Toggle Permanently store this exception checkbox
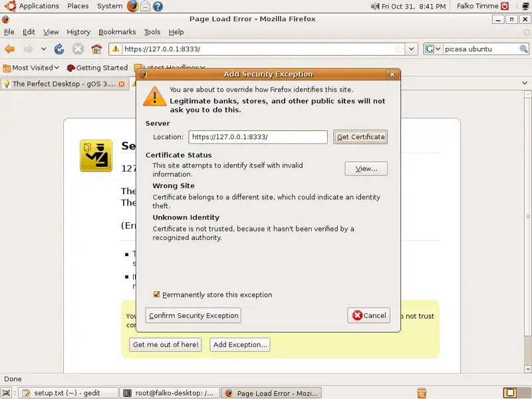Image resolution: width=532 pixels, height=399 pixels. 156,295
